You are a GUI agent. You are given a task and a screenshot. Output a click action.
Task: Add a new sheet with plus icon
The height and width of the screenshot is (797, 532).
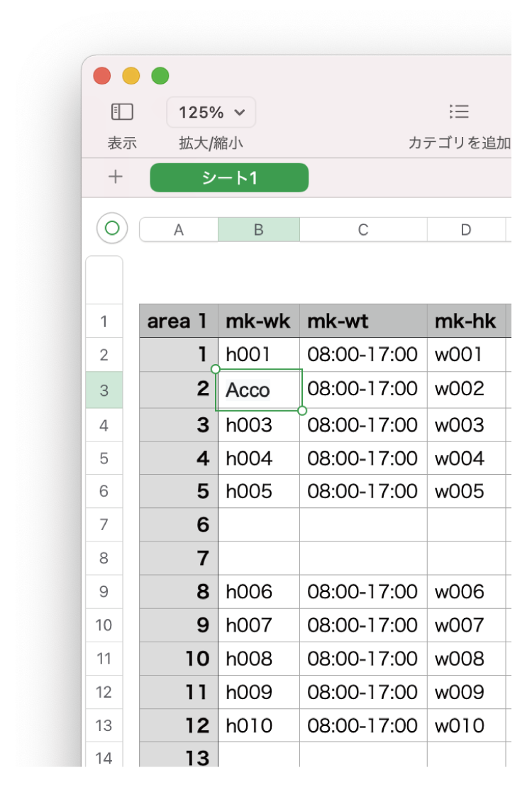click(115, 177)
